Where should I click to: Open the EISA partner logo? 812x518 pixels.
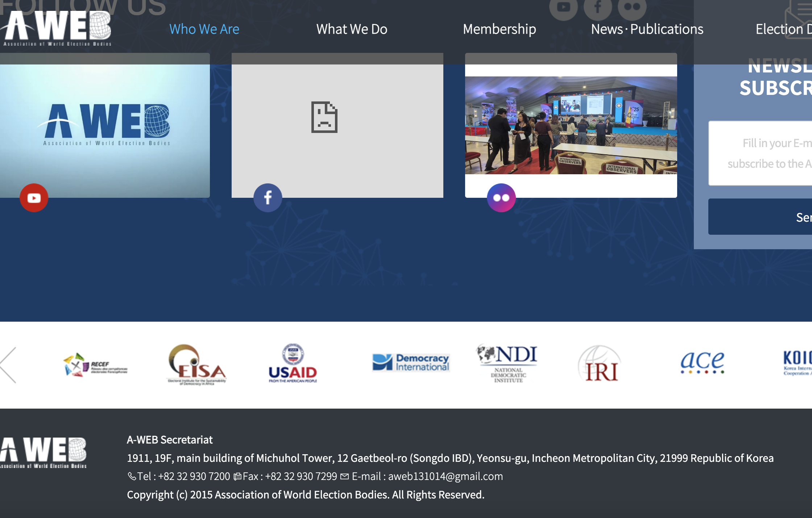(x=197, y=365)
